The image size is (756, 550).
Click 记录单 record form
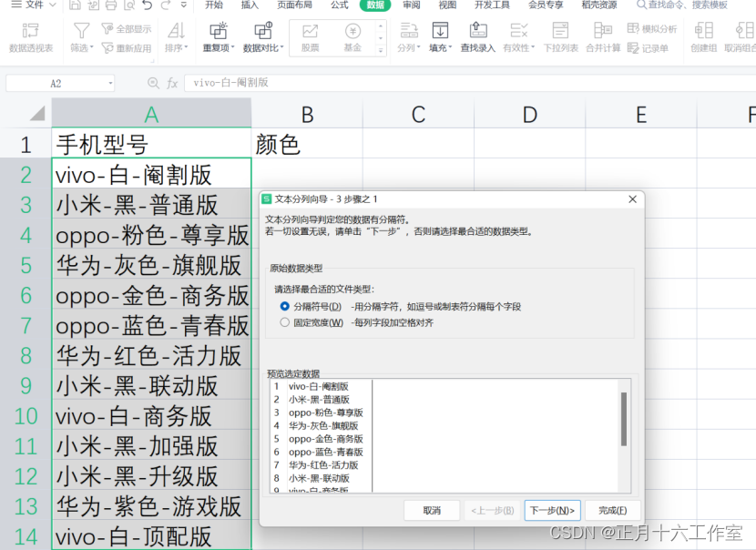[648, 47]
